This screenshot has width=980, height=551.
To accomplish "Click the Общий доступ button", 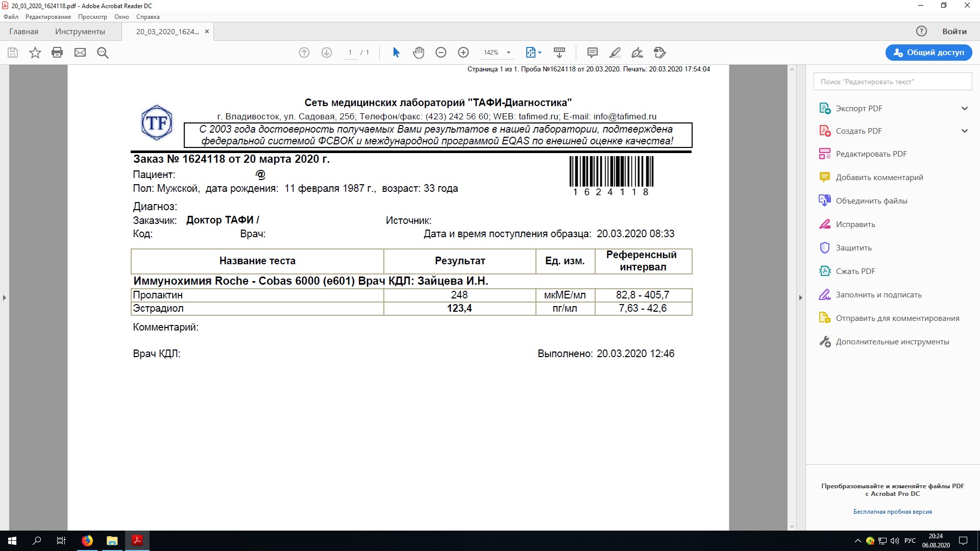I will point(928,53).
